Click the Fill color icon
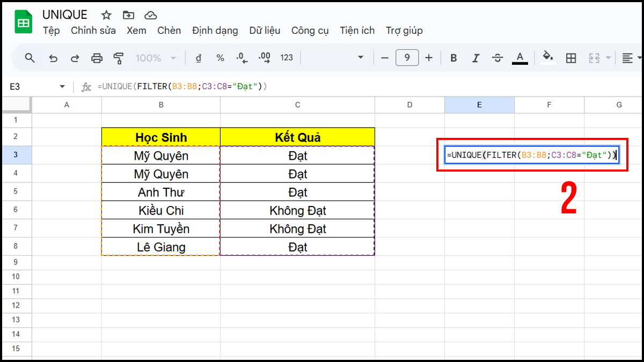This screenshot has height=362, width=644. tap(548, 57)
